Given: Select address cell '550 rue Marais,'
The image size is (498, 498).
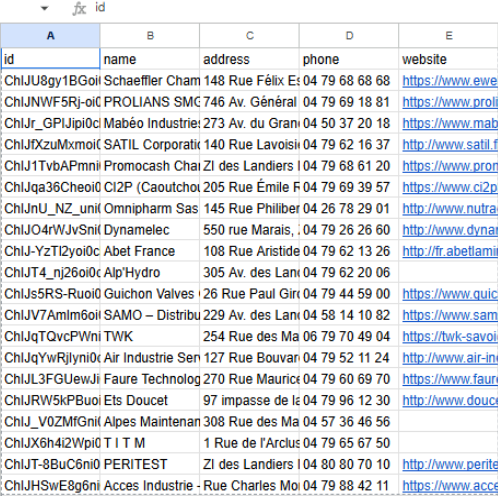Looking at the screenshot, I should (249, 230).
